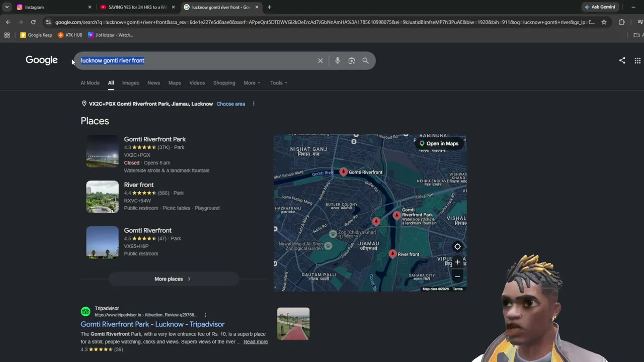Viewport: 644px width, 362px height.
Task: Submit search with the magnifier icon
Action: (365, 60)
